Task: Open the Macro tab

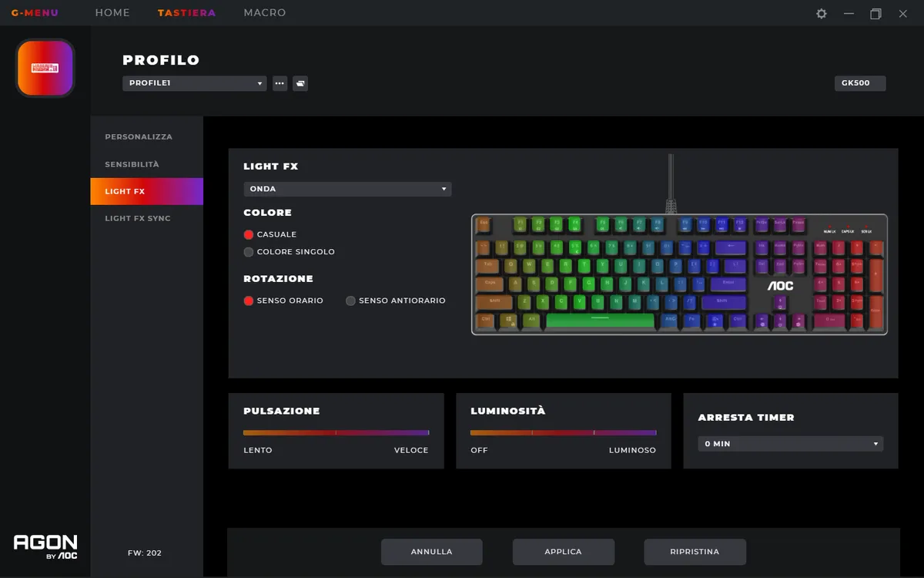Action: click(x=265, y=13)
